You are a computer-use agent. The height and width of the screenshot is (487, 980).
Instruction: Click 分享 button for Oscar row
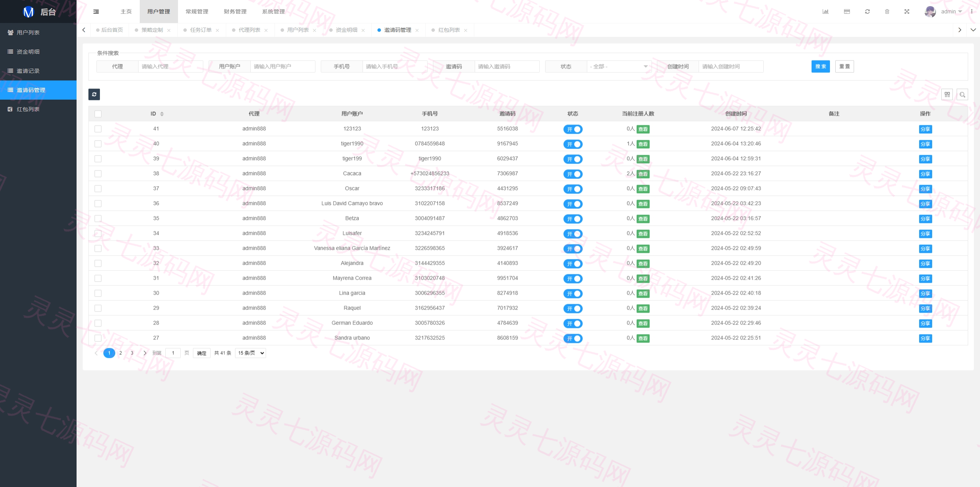click(x=925, y=189)
